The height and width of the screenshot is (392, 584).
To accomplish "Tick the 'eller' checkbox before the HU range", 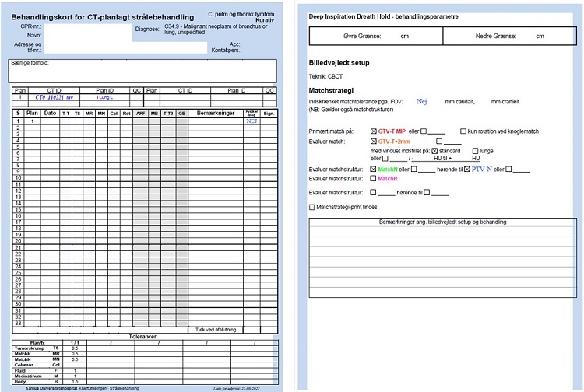I will pos(385,159).
